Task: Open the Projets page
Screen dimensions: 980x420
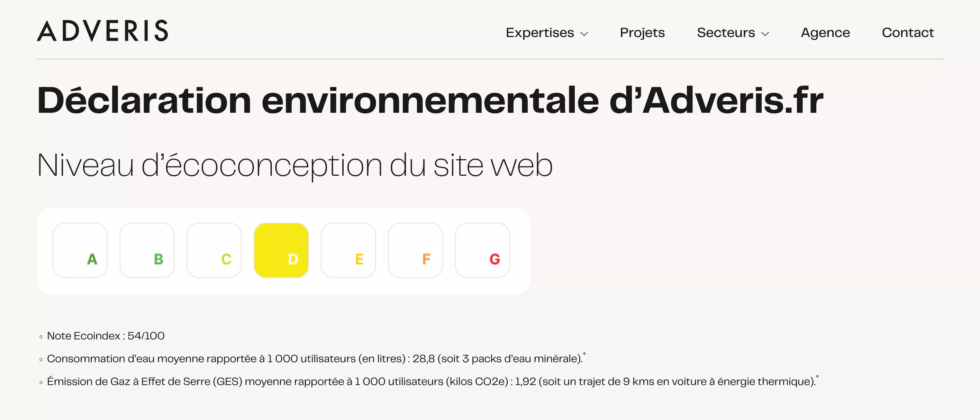Action: pos(642,33)
